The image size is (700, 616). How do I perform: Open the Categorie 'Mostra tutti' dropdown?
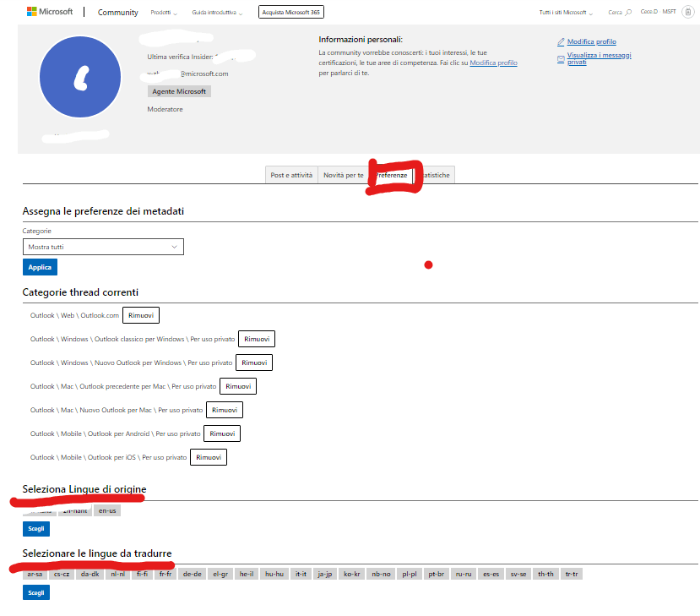pyautogui.click(x=103, y=247)
